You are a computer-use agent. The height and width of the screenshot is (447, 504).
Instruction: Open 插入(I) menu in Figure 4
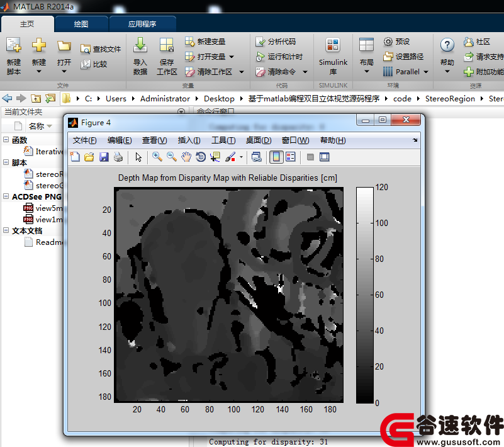tap(189, 140)
